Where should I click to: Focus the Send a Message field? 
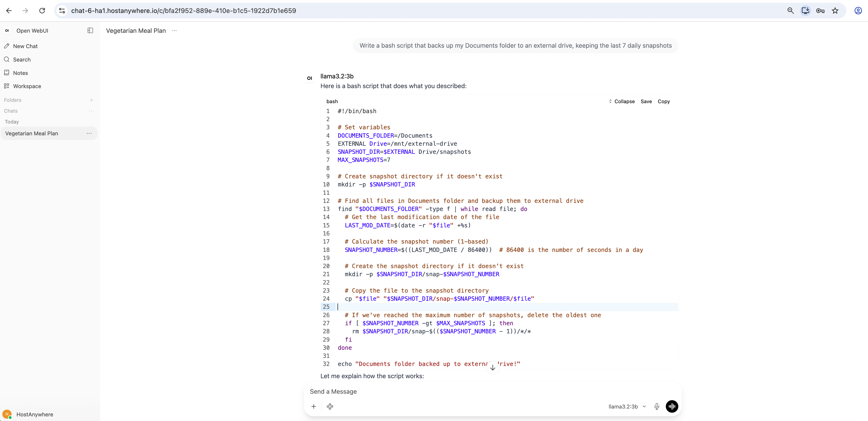click(x=492, y=391)
